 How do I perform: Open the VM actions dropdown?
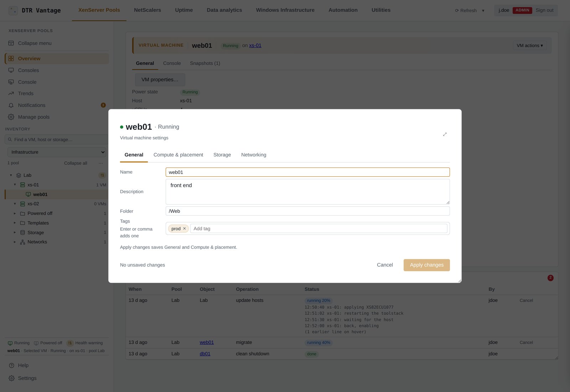(x=530, y=46)
